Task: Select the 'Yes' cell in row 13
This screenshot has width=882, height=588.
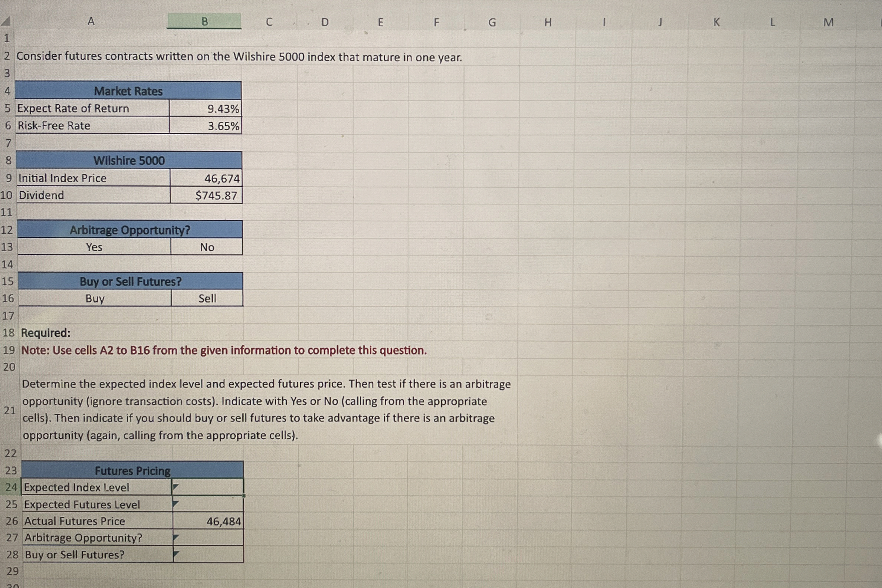Action: tap(94, 247)
